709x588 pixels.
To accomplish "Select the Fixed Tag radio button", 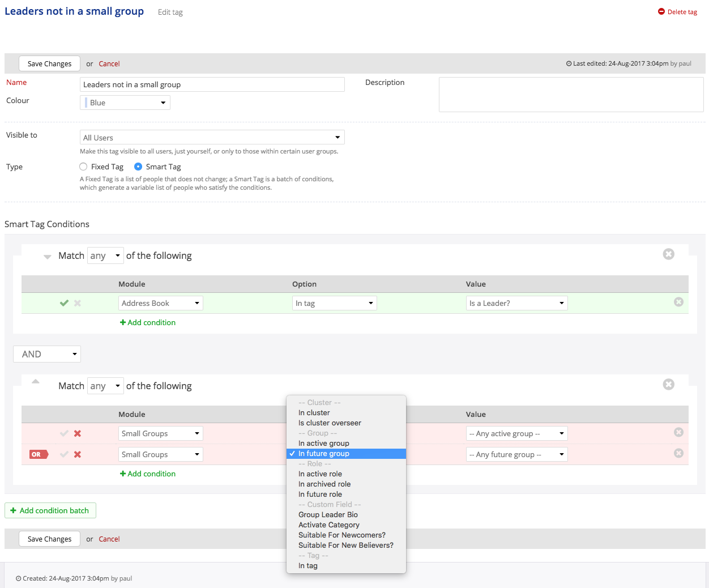I will click(x=84, y=167).
